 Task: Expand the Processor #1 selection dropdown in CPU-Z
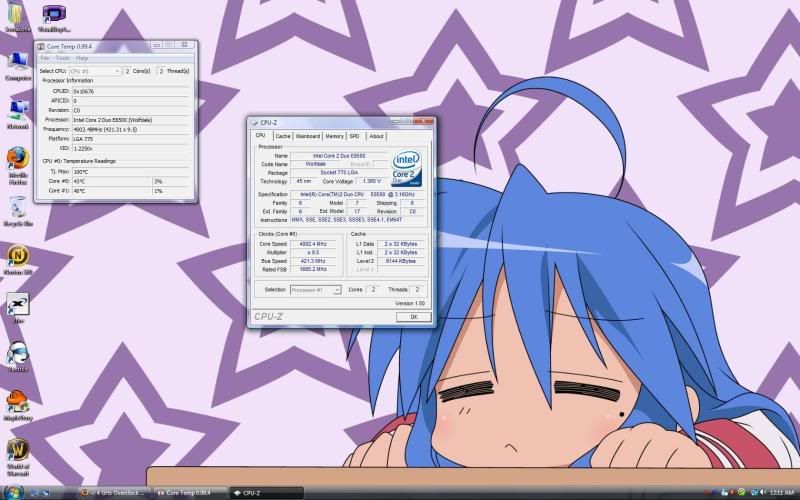click(x=315, y=290)
